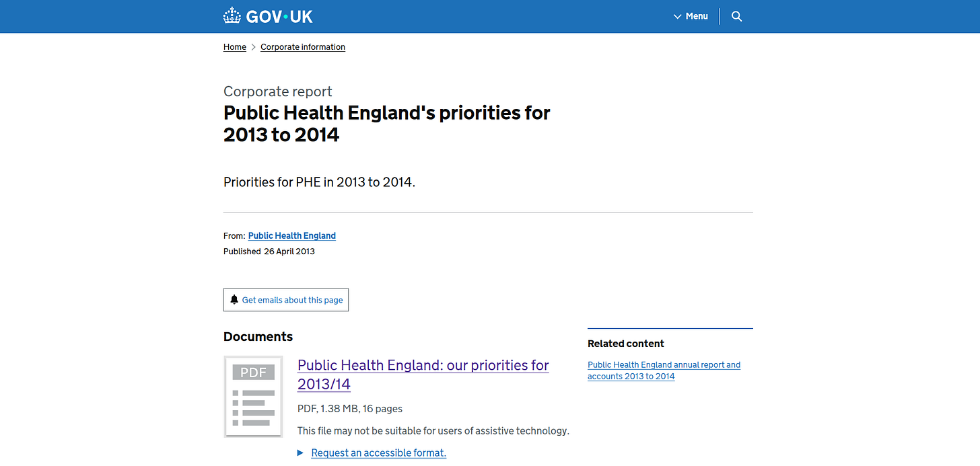This screenshot has height=466, width=980.
Task: Go to Home breadcrumb link
Action: [235, 47]
